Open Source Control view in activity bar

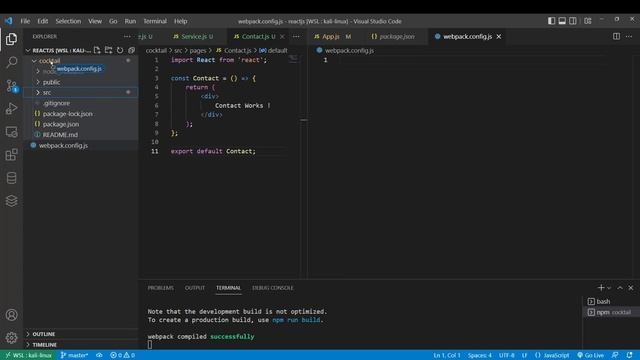(x=11, y=85)
